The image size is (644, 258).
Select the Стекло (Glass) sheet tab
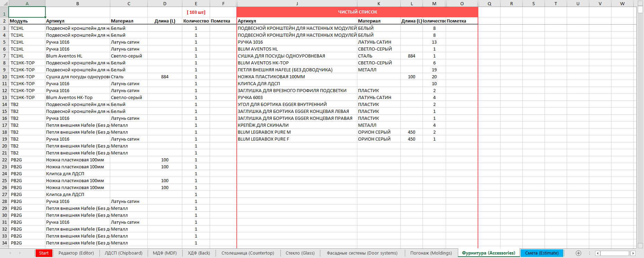(300, 253)
